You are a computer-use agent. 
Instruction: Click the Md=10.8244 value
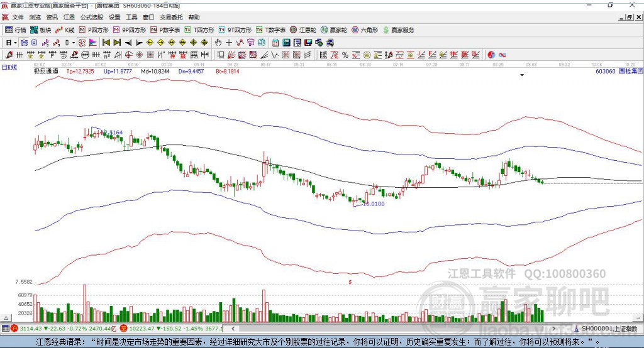pyautogui.click(x=155, y=71)
